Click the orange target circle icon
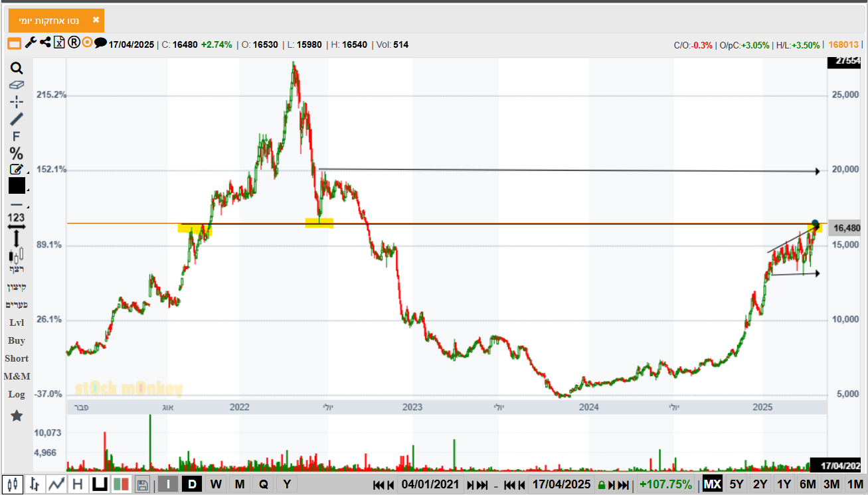868x495 pixels. 87,43
